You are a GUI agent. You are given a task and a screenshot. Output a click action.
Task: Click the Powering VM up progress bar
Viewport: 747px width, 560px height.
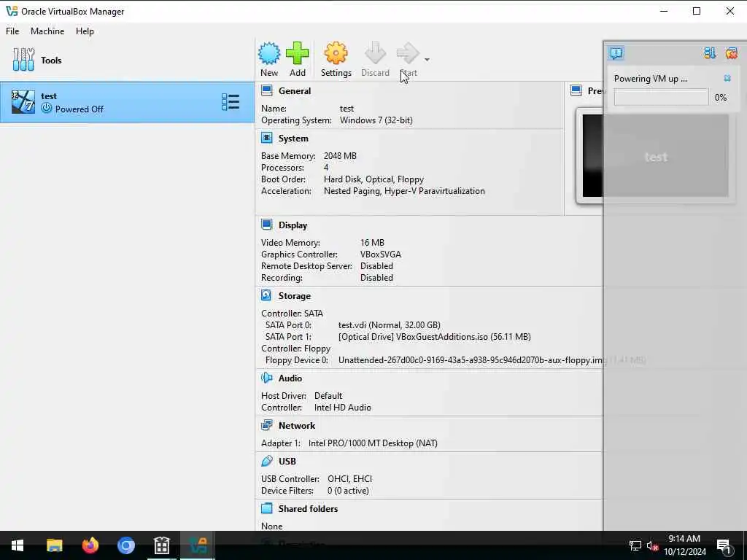(x=661, y=98)
